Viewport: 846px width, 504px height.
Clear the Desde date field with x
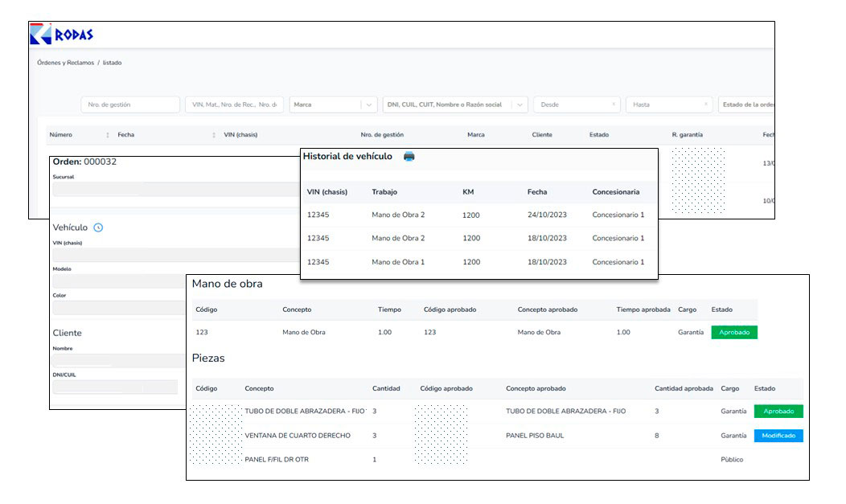click(x=614, y=104)
